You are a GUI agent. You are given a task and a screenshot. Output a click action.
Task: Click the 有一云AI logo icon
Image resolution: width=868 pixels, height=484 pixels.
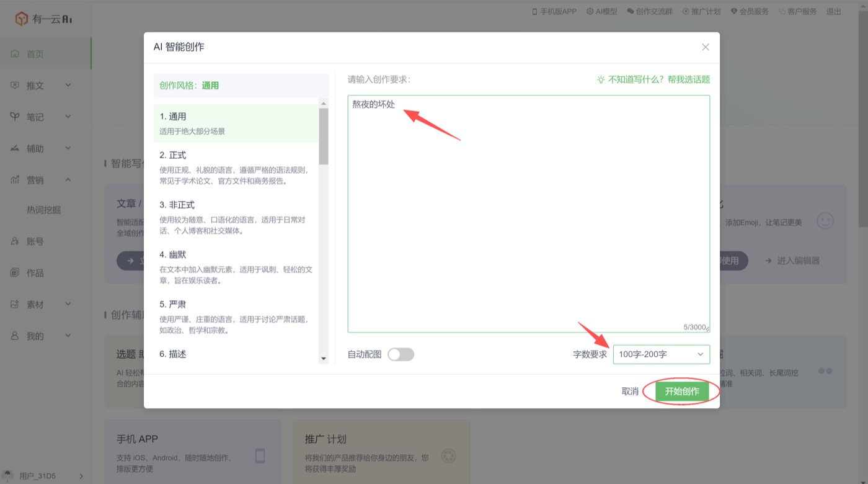[22, 19]
